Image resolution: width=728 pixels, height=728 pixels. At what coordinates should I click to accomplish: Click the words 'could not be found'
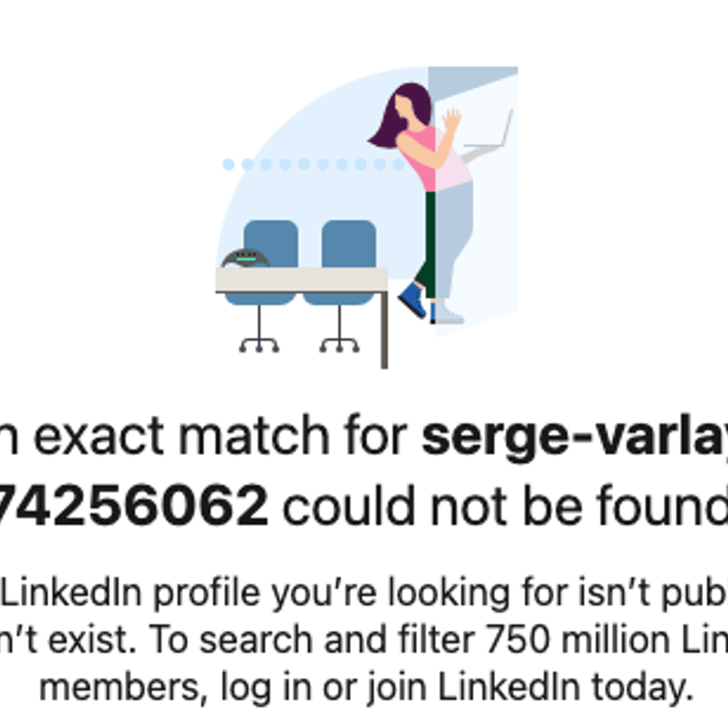505,505
